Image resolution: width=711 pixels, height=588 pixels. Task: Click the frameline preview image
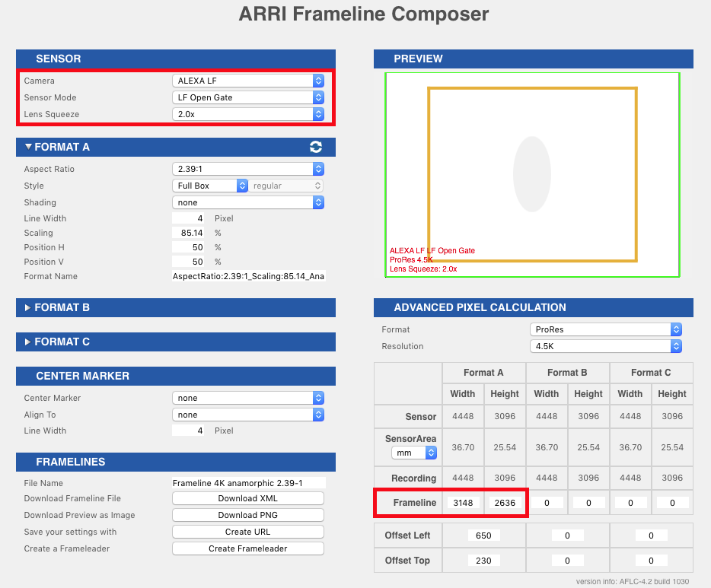click(x=532, y=175)
